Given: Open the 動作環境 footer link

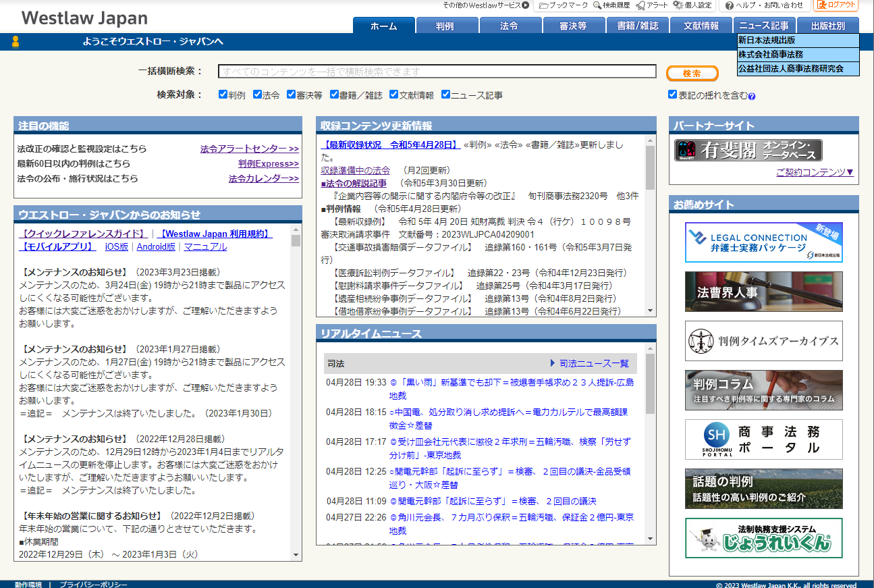Looking at the screenshot, I should (x=28, y=585).
